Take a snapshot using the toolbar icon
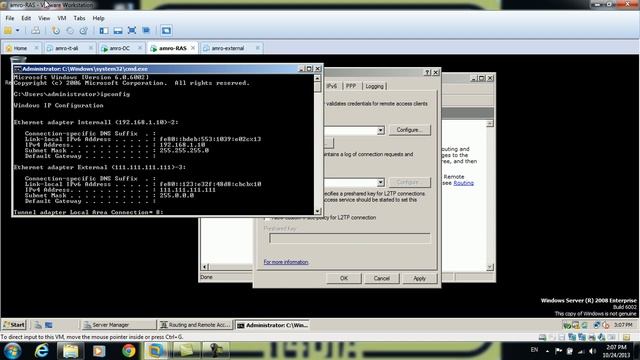This screenshot has height=360, width=640. 56,31
